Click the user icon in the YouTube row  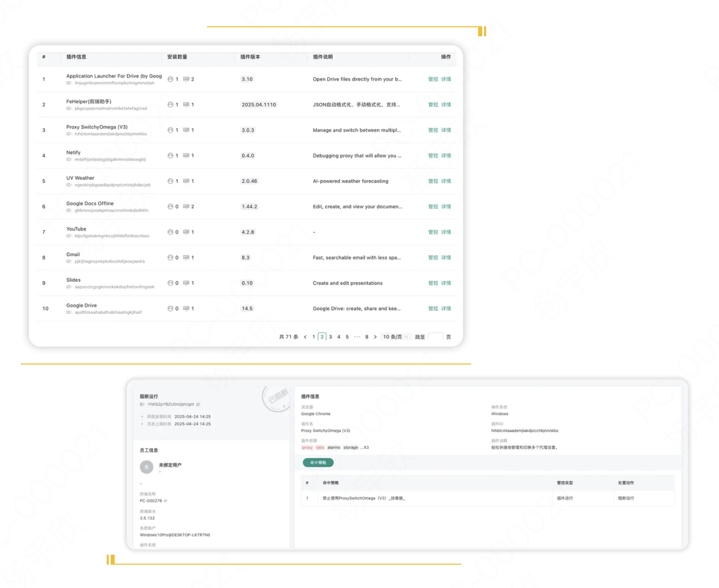pos(170,232)
